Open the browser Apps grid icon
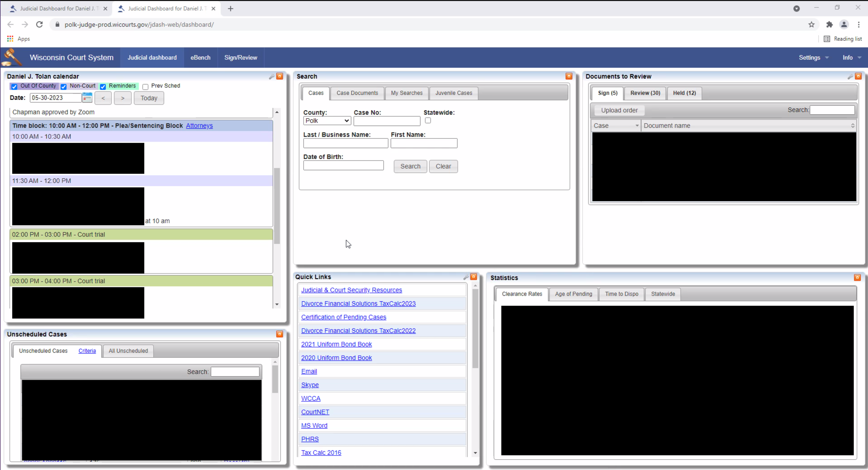Viewport: 868px width, 470px height. [10, 39]
